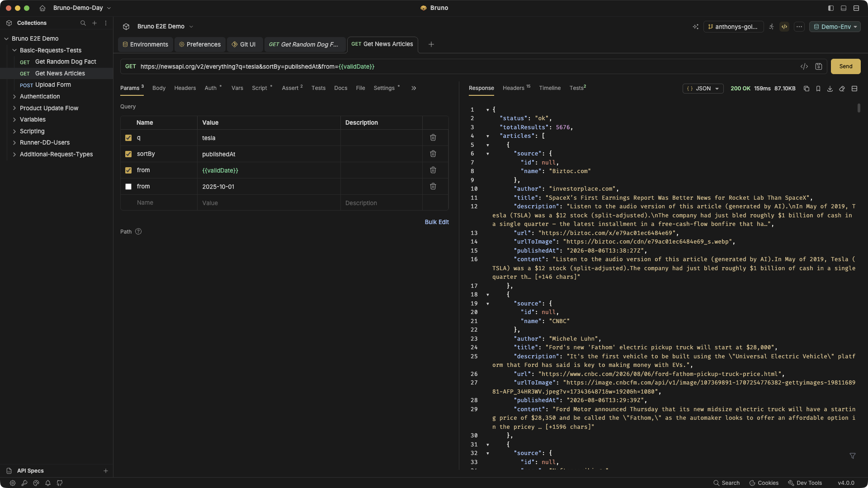The width and height of the screenshot is (868, 488).
Task: Add a new API spec
Action: [x=106, y=471]
